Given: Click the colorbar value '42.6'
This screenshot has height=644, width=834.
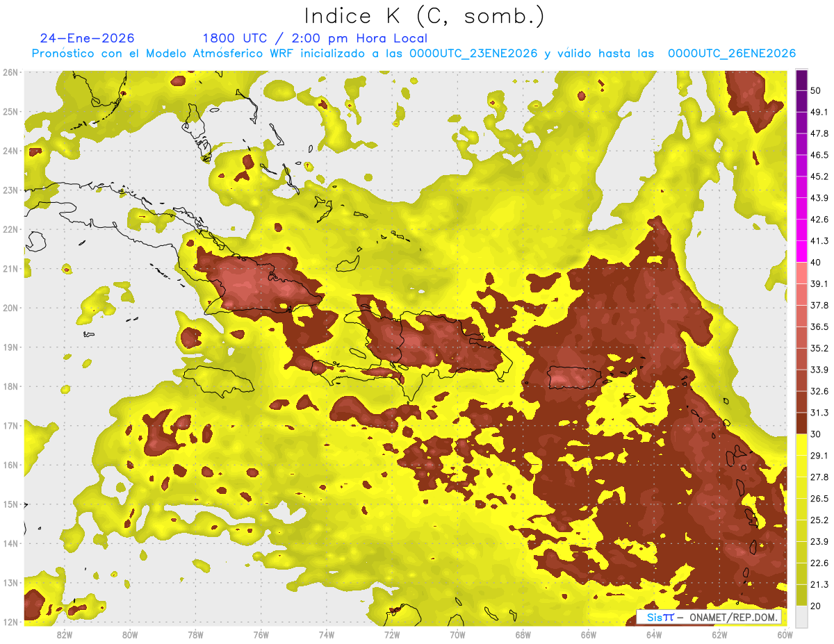Looking at the screenshot, I should tap(819, 220).
